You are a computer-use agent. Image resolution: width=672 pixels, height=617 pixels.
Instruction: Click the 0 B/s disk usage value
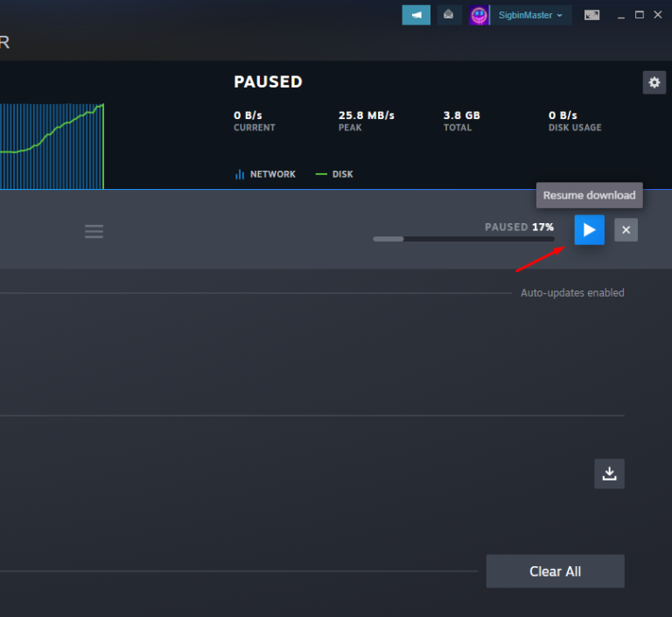tap(563, 116)
